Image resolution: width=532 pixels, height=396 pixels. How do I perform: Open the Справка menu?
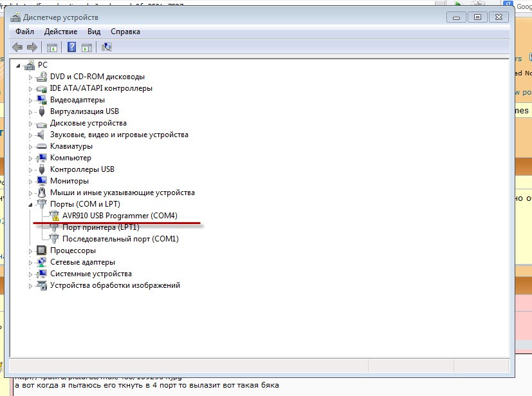tap(125, 32)
